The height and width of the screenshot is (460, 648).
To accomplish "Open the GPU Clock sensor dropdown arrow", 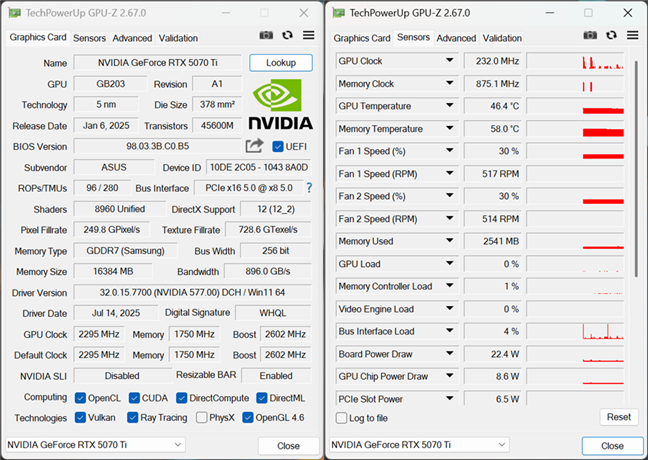I will pos(449,60).
